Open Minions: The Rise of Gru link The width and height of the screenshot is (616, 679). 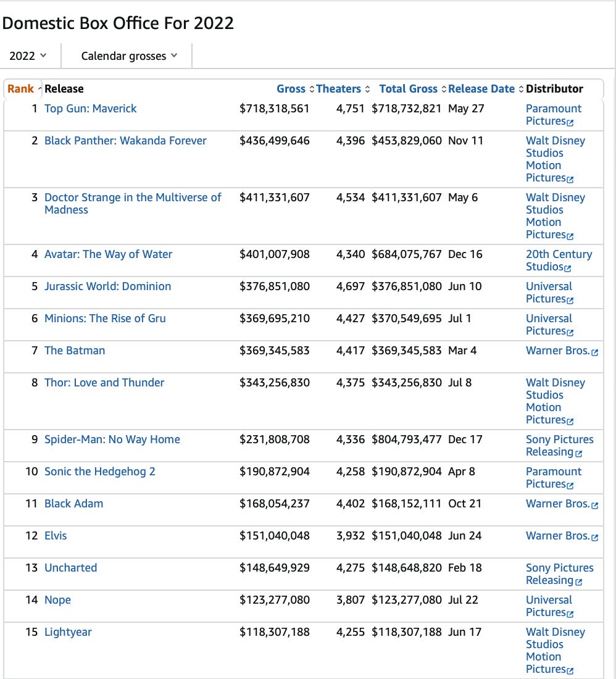click(x=105, y=319)
